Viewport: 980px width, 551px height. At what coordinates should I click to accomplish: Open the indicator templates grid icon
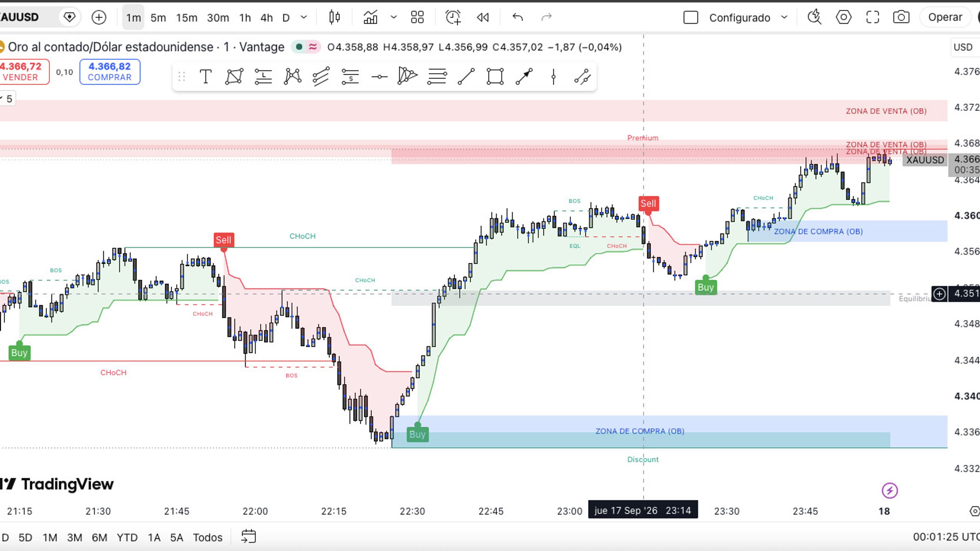[x=417, y=17]
